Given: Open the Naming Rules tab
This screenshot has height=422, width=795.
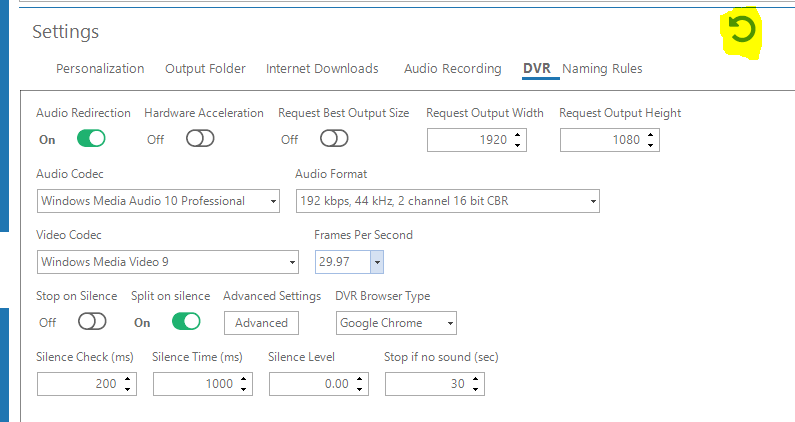Looking at the screenshot, I should (x=602, y=68).
